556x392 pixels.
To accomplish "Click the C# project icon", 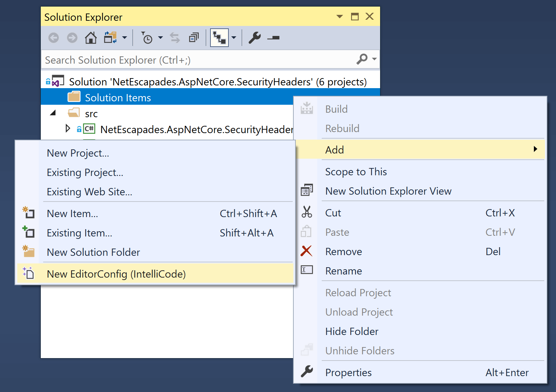I will click(89, 129).
